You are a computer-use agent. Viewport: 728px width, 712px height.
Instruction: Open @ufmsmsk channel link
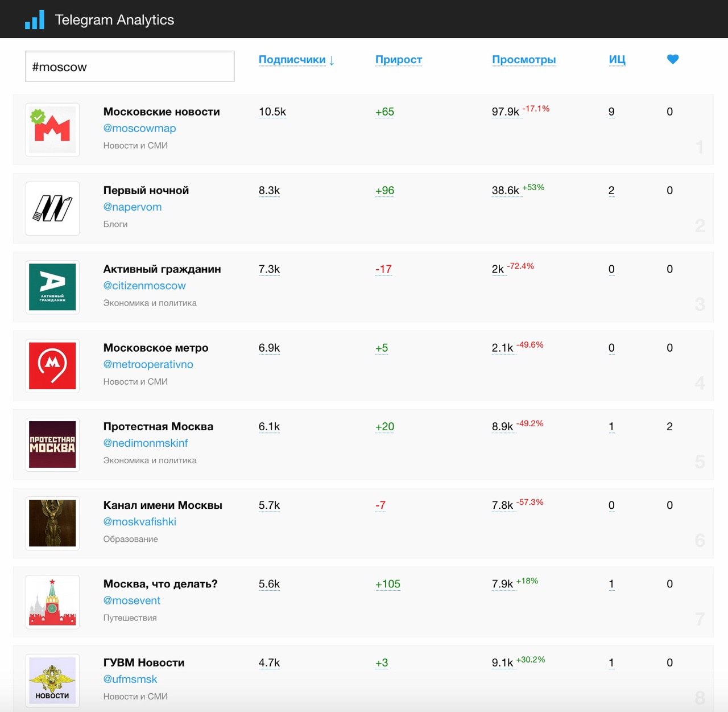[x=130, y=679]
